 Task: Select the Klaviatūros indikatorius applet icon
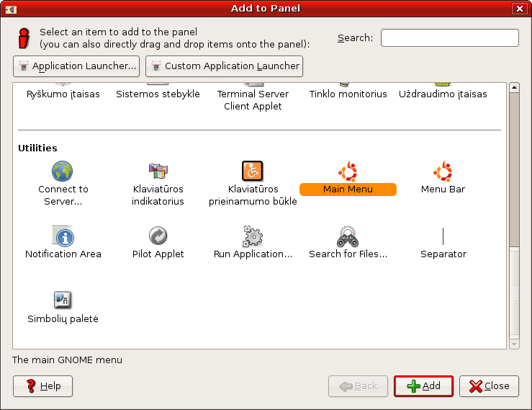(x=158, y=171)
